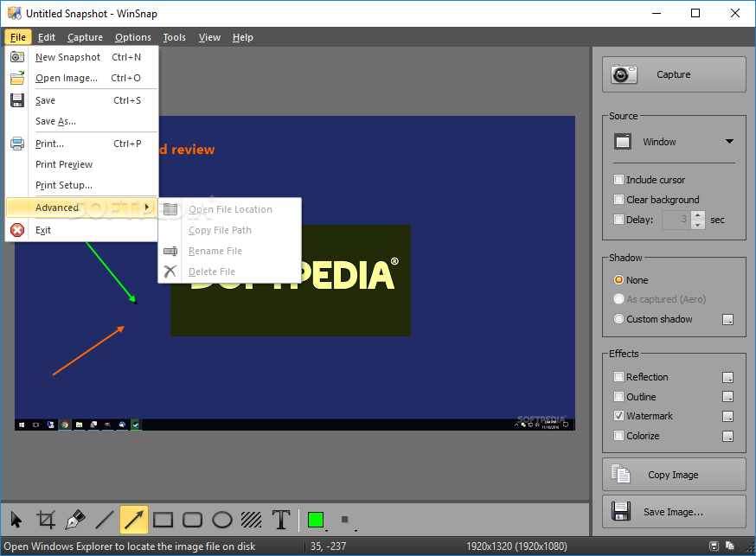
Task: Select the Rectangle tool
Action: tap(163, 520)
